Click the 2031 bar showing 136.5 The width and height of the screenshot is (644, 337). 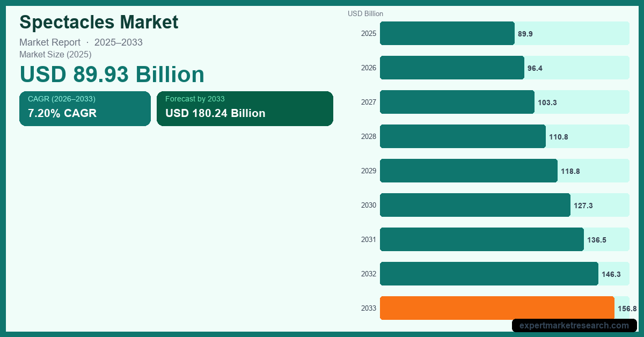coord(481,239)
